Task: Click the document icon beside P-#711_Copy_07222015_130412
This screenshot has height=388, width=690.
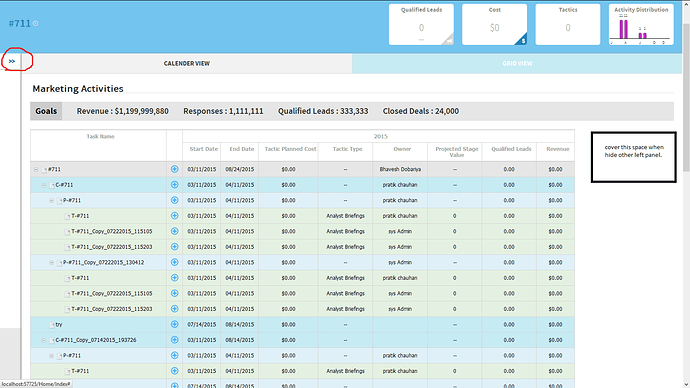Action: click(x=59, y=263)
